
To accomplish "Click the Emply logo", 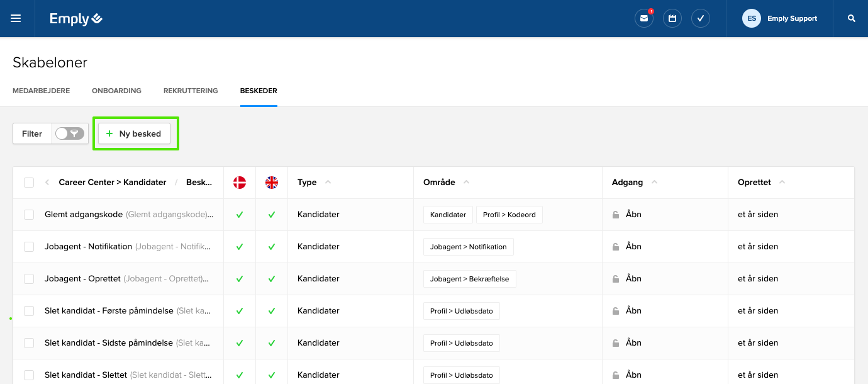I will pyautogui.click(x=76, y=19).
